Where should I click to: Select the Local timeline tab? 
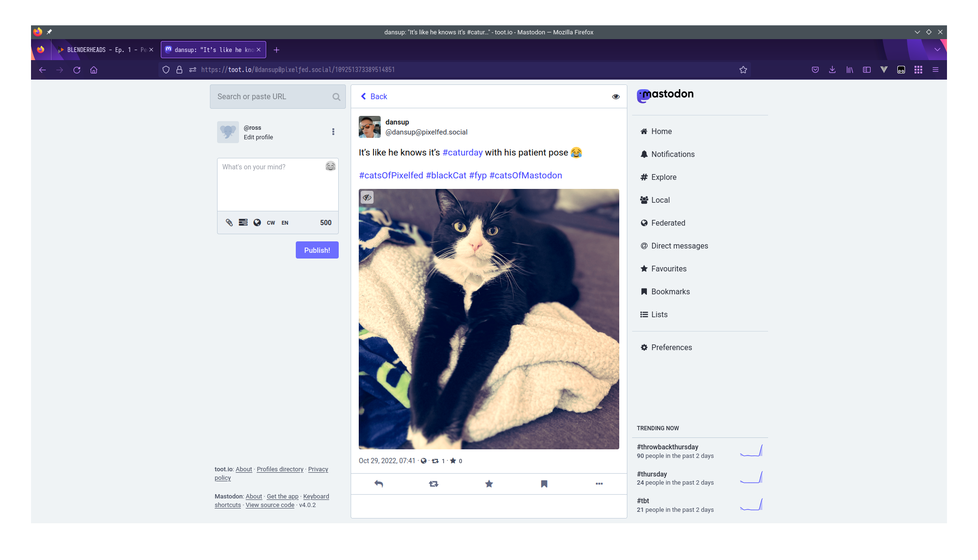click(x=660, y=200)
